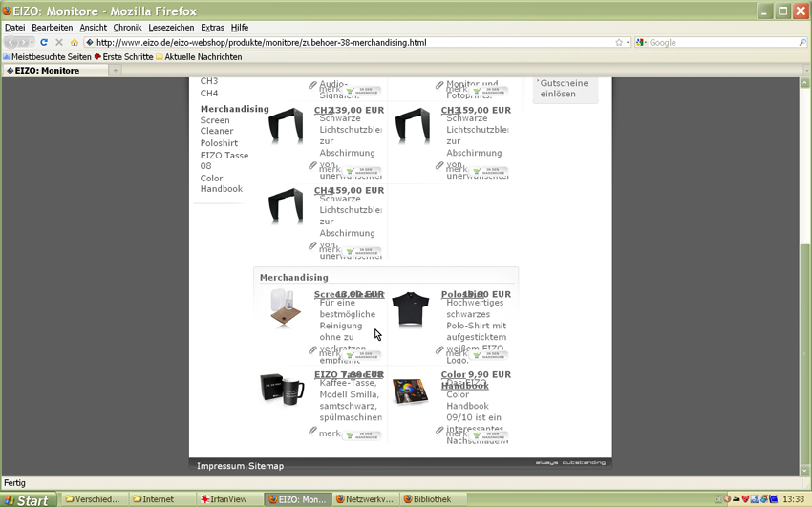Open a new tab with the plus button
The height and width of the screenshot is (507, 812).
(116, 71)
